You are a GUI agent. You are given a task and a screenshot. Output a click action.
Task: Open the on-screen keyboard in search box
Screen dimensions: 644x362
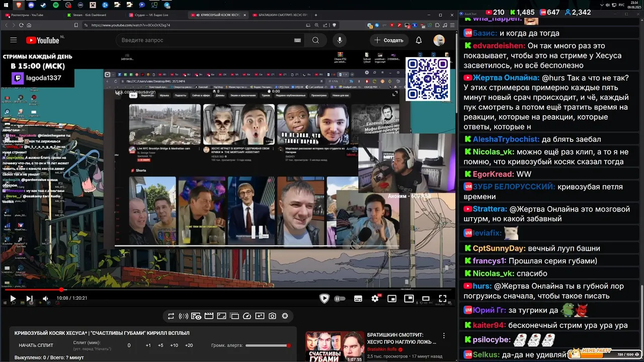tap(297, 40)
